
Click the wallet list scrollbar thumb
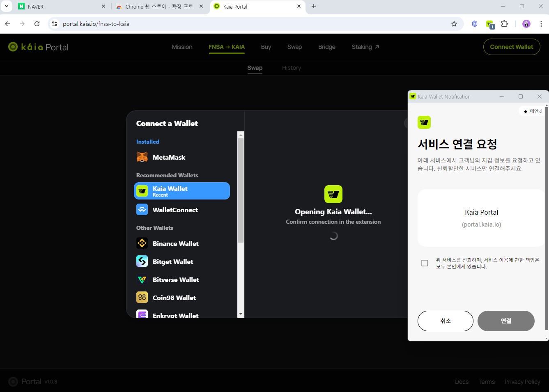coord(241,190)
